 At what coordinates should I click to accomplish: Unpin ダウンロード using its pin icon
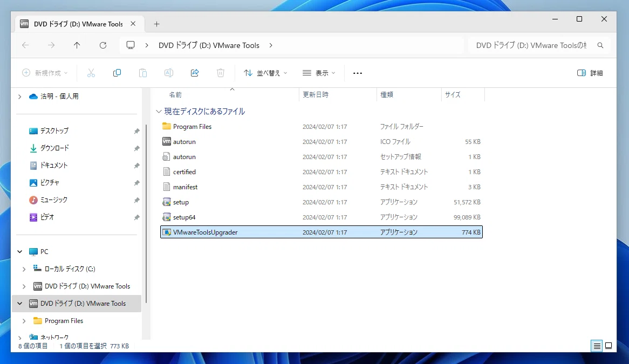pyautogui.click(x=136, y=148)
